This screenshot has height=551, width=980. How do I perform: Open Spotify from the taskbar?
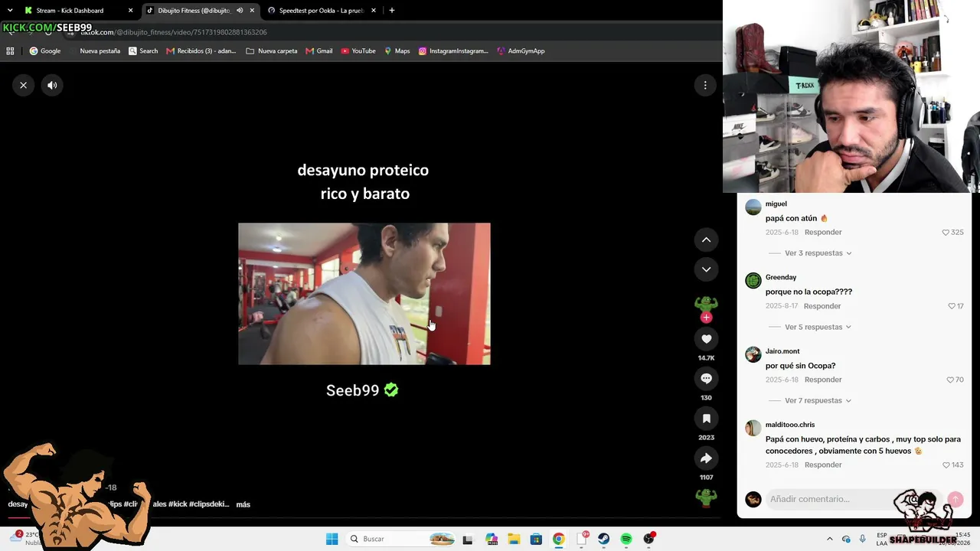[x=626, y=539]
